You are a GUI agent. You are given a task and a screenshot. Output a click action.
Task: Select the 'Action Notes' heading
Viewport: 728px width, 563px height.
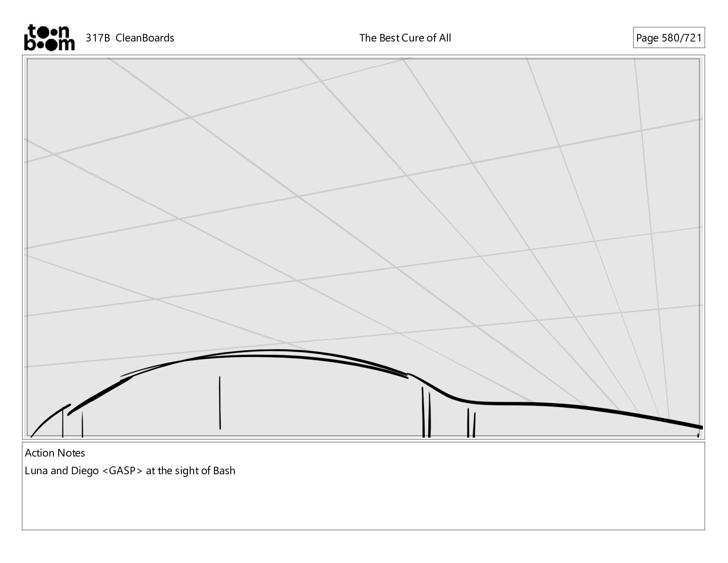pyautogui.click(x=55, y=453)
